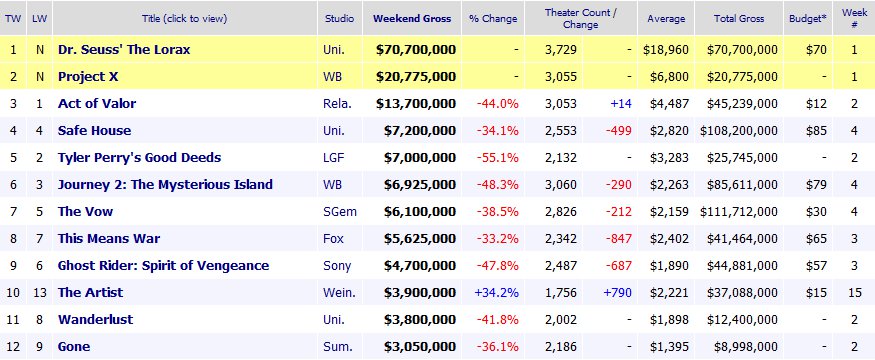Open This Means War movie page
The width and height of the screenshot is (875, 360).
pos(109,238)
